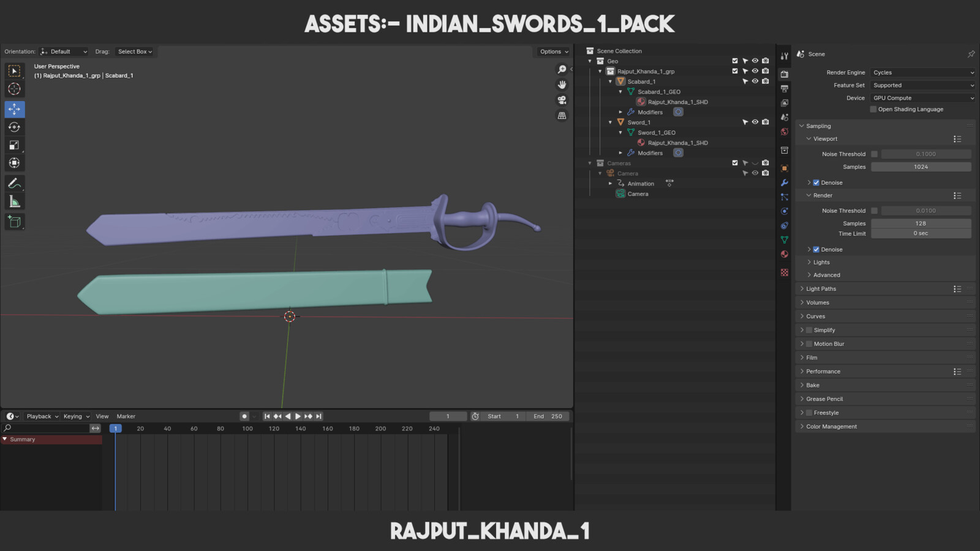Enable the Motion Blur checkbox

pyautogui.click(x=809, y=343)
